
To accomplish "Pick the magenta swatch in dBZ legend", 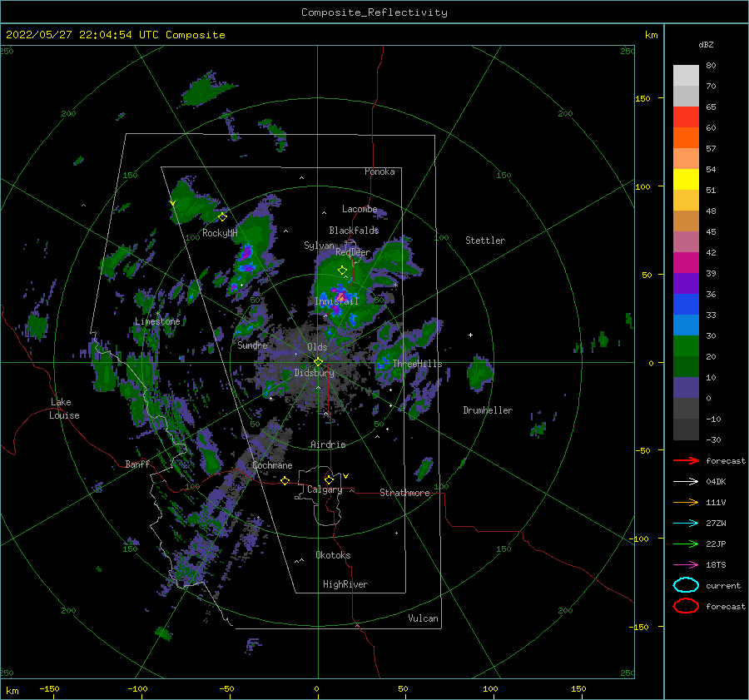I will pyautogui.click(x=686, y=263).
